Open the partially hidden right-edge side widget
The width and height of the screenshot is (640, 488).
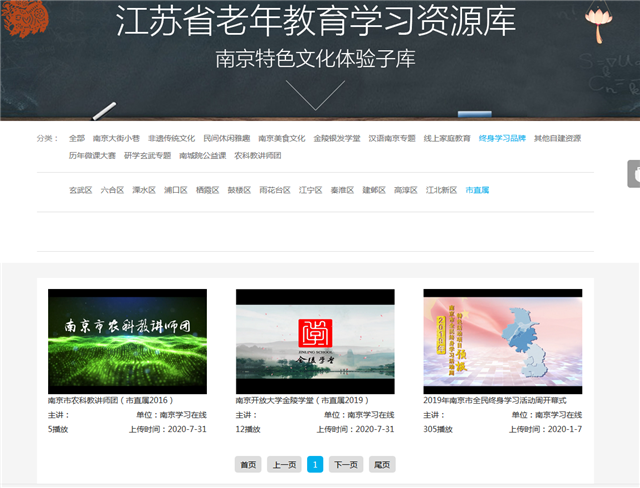coord(633,174)
